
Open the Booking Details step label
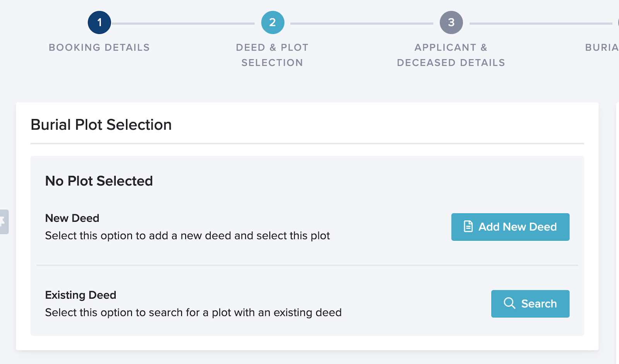99,48
